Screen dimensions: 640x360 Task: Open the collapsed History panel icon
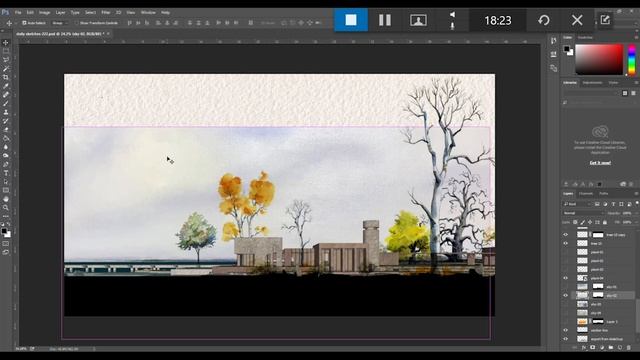pyautogui.click(x=553, y=41)
